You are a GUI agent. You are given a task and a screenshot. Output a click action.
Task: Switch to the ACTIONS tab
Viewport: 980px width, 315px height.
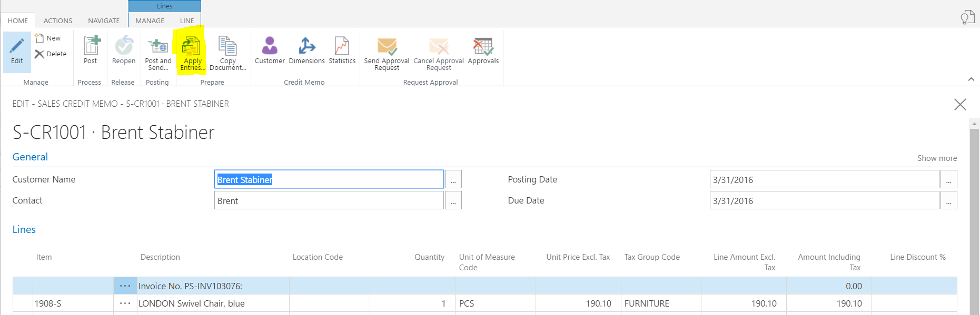[x=58, y=21]
